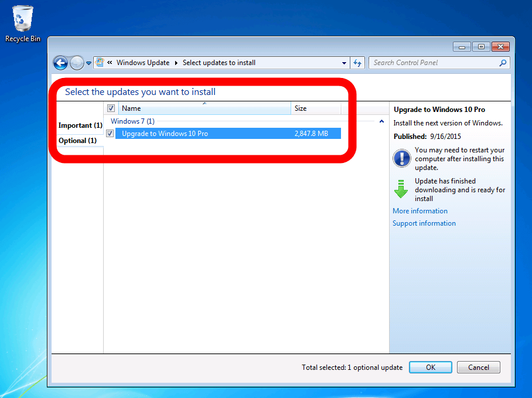Switch to the Important (1) tab
The height and width of the screenshot is (398, 532).
point(80,125)
